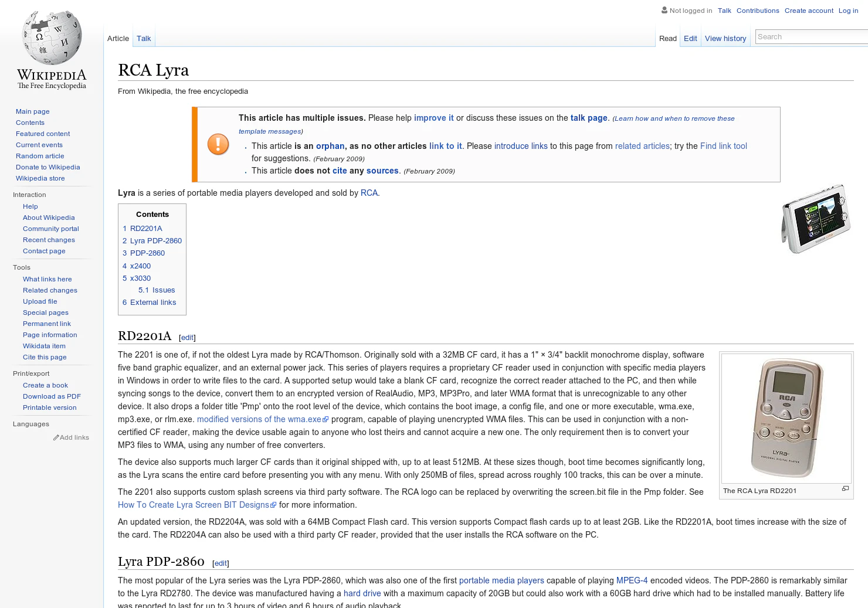
Task: Open Printable version link
Action: tap(50, 407)
